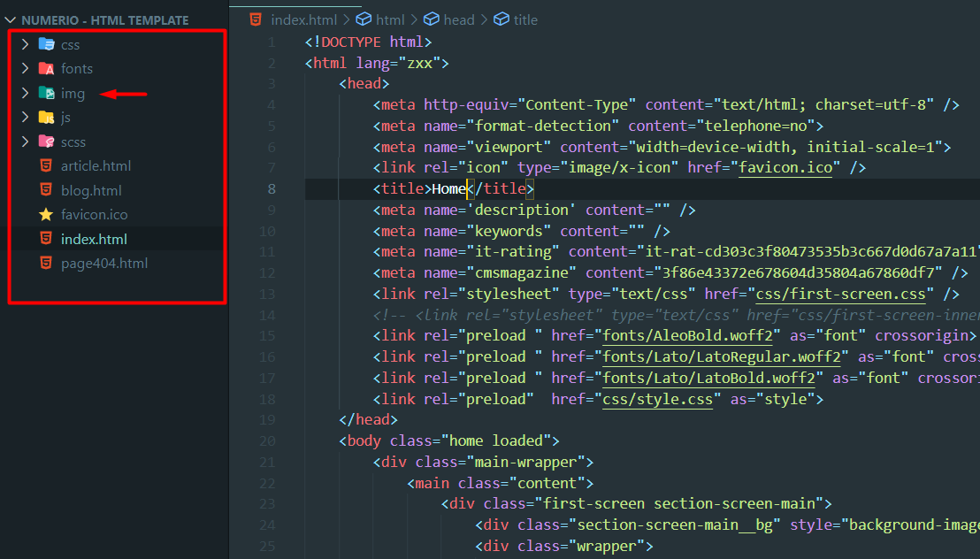Image resolution: width=980 pixels, height=559 pixels.
Task: Click the css folder icon
Action: click(x=46, y=44)
